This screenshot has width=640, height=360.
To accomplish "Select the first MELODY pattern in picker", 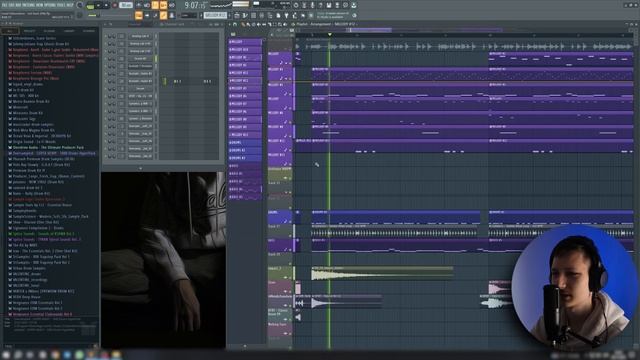I will point(245,42).
